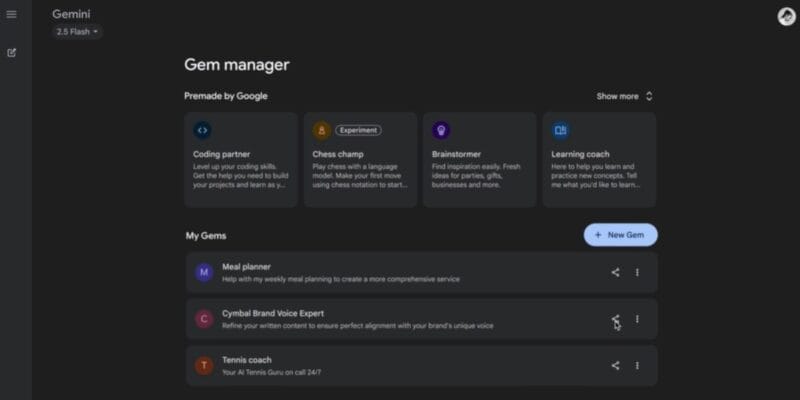Screen dimensions: 800x400
Task: Click 'Your AI Tennis Guru on call 24/7' text
Action: [271, 372]
